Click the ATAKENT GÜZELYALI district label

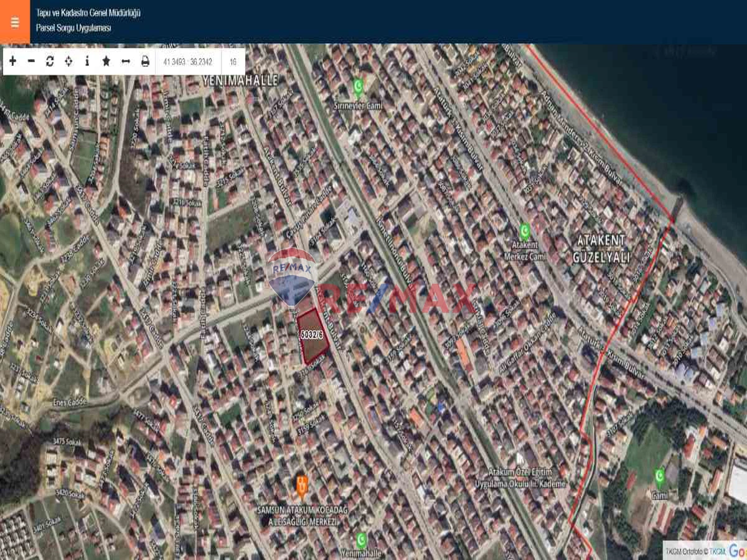click(x=601, y=248)
